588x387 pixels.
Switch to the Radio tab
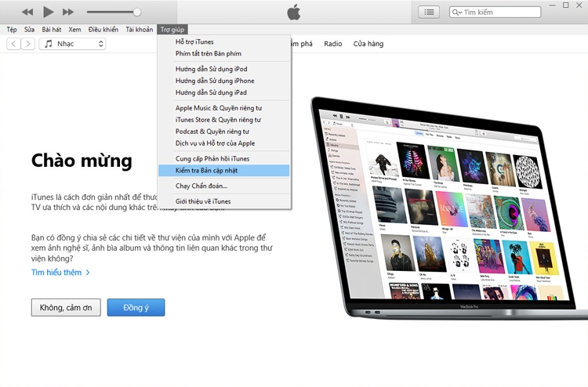[333, 44]
